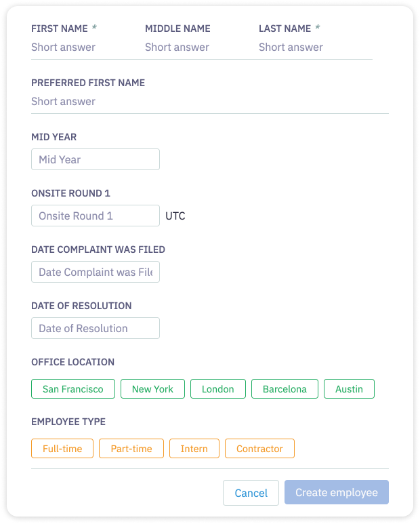Choose London as office location
This screenshot has height=524, width=420.
click(218, 389)
